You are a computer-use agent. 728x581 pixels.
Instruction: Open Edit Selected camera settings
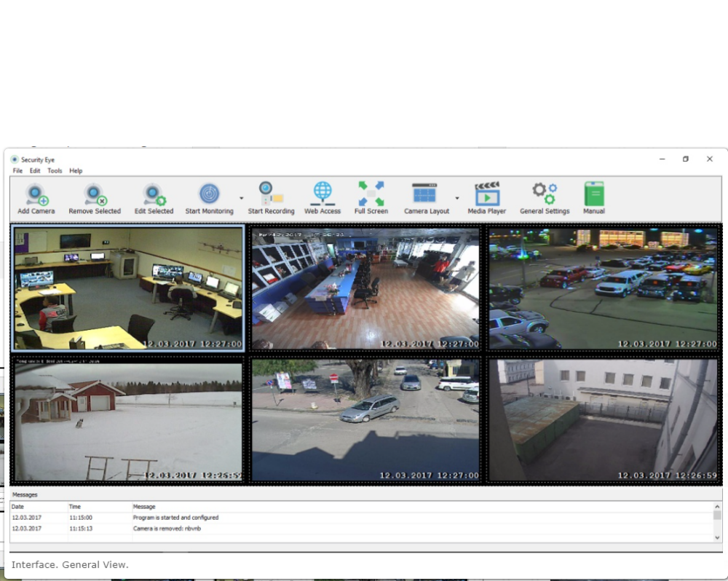point(154,194)
